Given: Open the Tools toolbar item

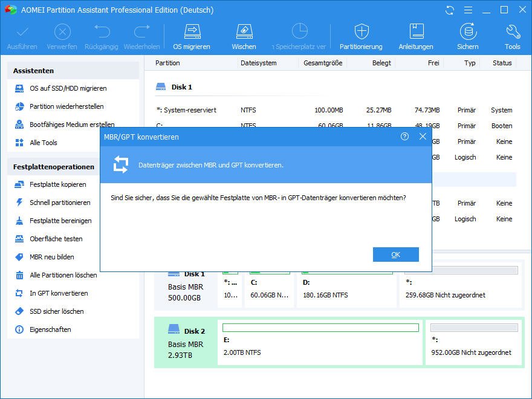Looking at the screenshot, I should [x=512, y=37].
